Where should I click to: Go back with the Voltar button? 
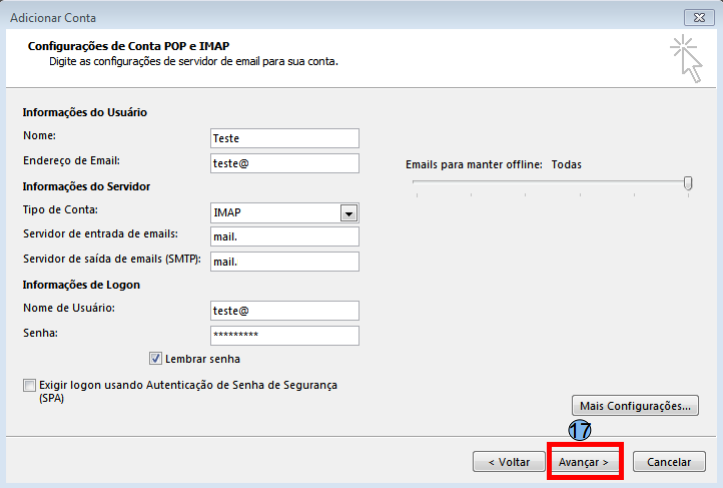(x=509, y=462)
